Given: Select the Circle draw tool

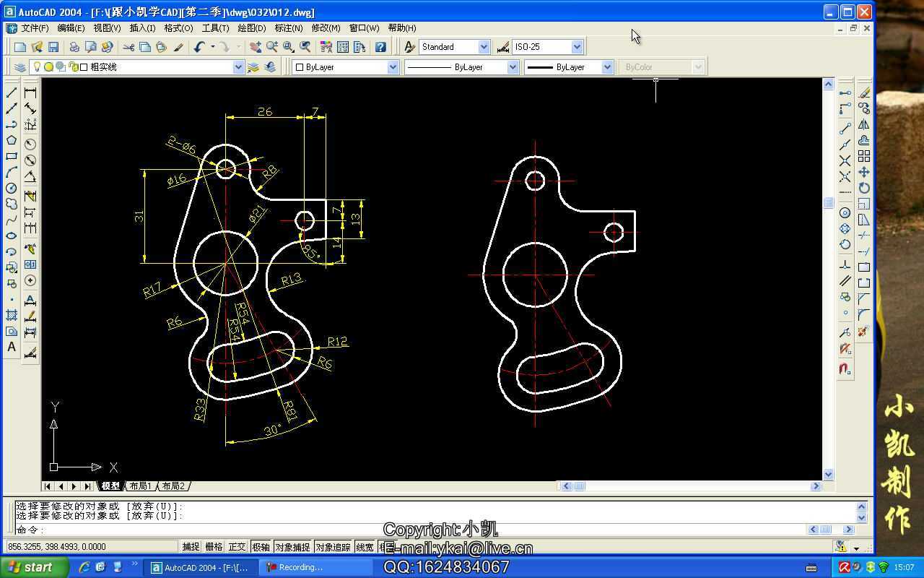Looking at the screenshot, I should 12,188.
